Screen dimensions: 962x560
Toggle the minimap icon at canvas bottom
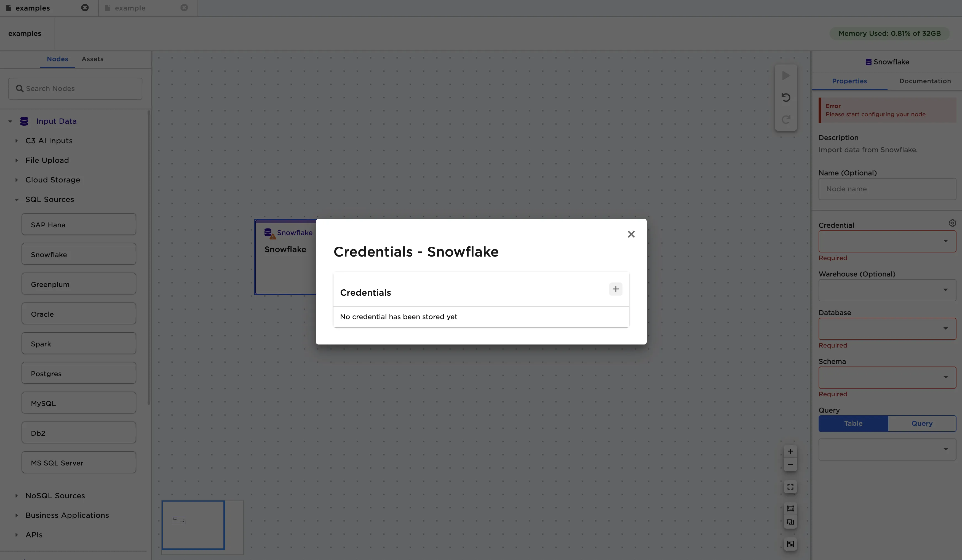pyautogui.click(x=790, y=544)
